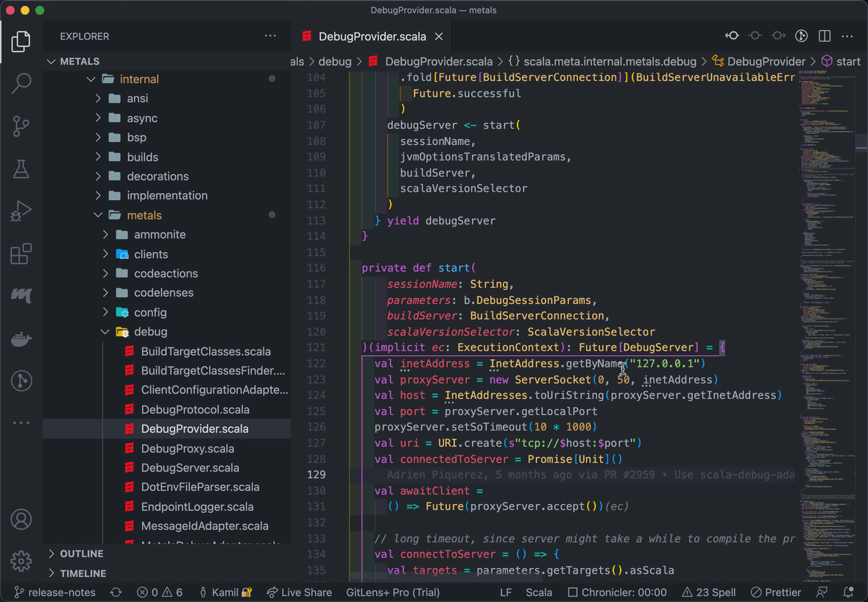Toggle notifications via the bell icon
This screenshot has width=868, height=602.
coord(848,592)
